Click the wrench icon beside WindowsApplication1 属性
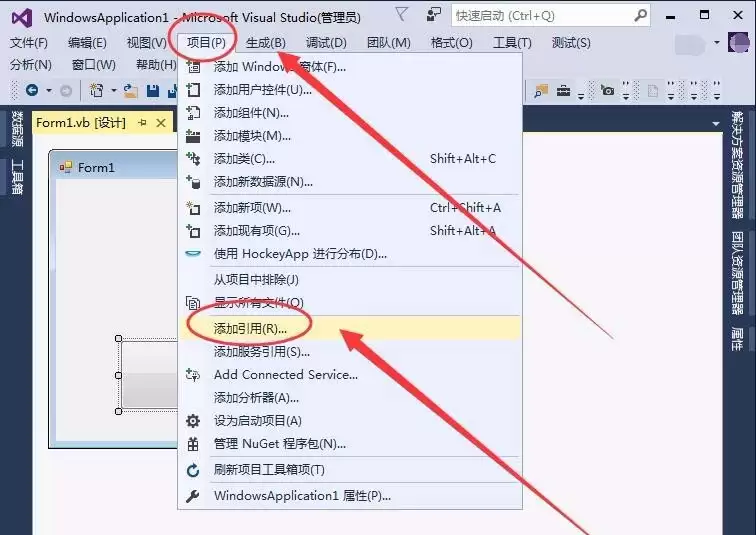Image resolution: width=756 pixels, height=535 pixels. click(193, 495)
